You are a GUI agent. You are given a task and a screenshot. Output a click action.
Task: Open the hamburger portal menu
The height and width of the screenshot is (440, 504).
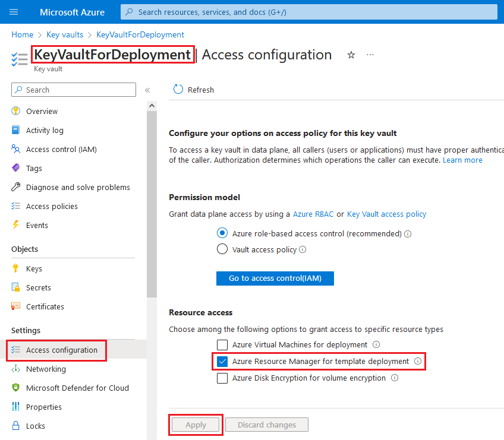point(14,12)
